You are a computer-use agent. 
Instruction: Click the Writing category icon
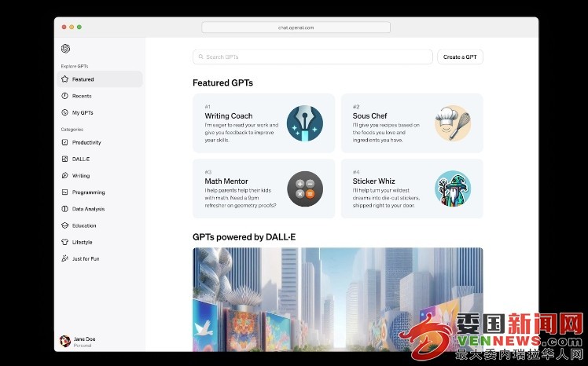tap(65, 175)
